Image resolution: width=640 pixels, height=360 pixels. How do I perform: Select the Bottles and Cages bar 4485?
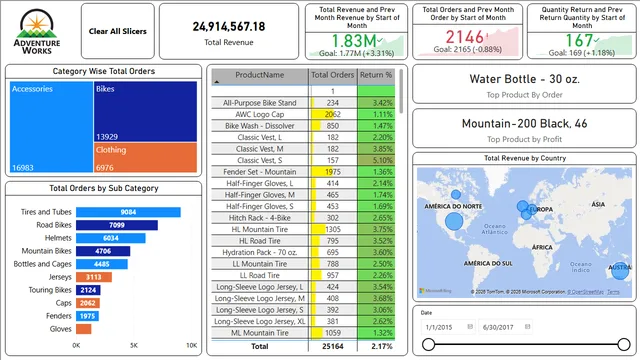pos(102,264)
